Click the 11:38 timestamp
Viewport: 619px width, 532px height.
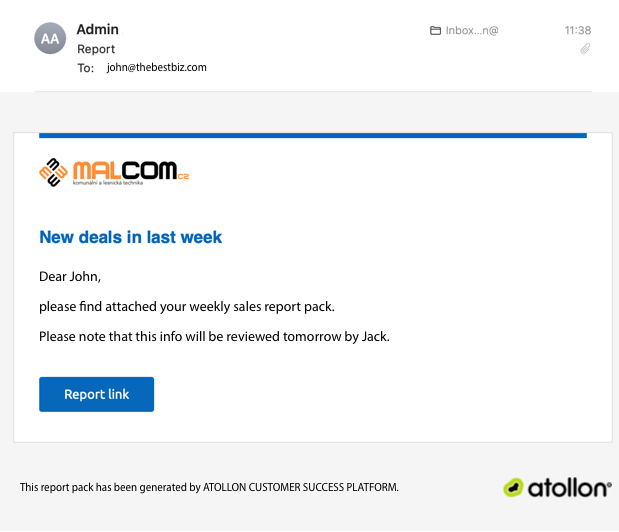[578, 31]
